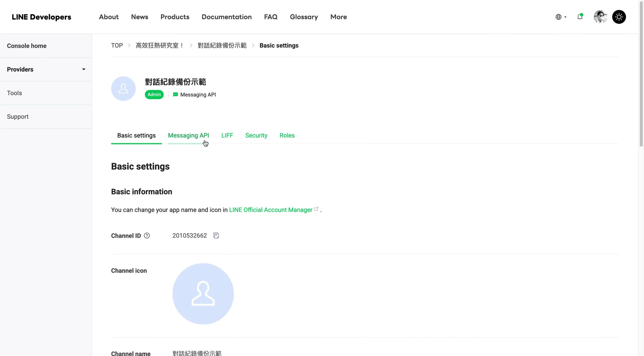
Task: Click the external link icon after Account Manager
Action: (316, 209)
